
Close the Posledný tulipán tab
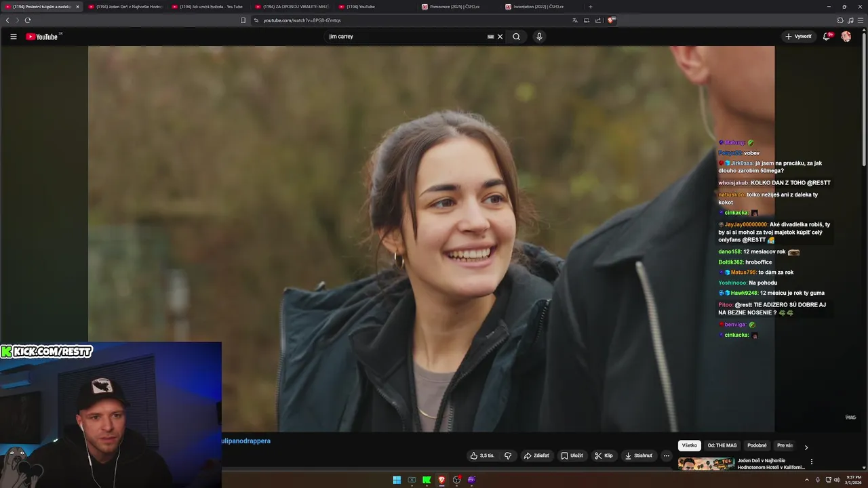pyautogui.click(x=77, y=7)
